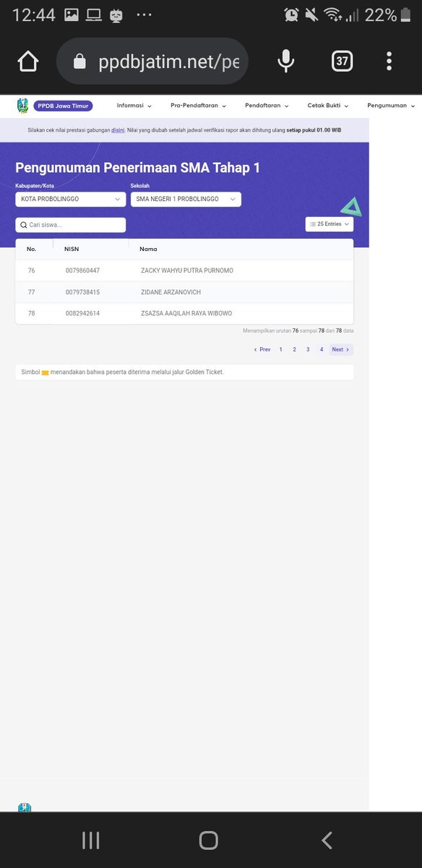
Task: Tap Android back button
Action: (x=327, y=840)
